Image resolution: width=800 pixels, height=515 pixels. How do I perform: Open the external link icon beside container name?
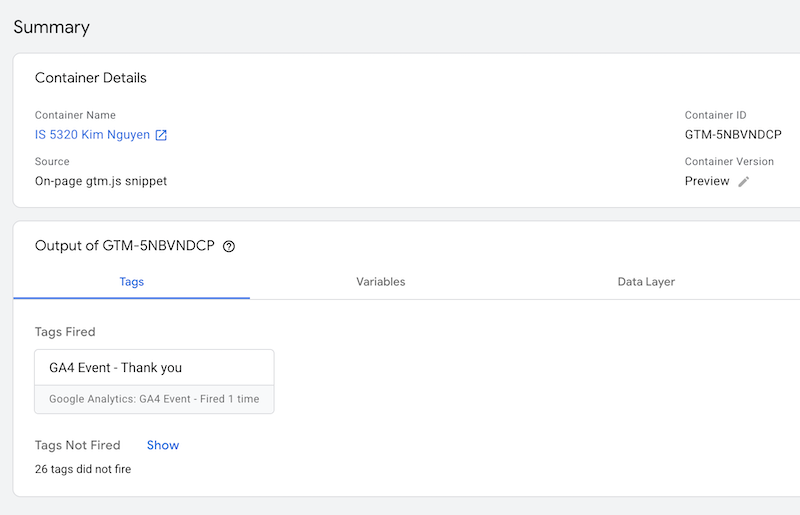coord(161,135)
